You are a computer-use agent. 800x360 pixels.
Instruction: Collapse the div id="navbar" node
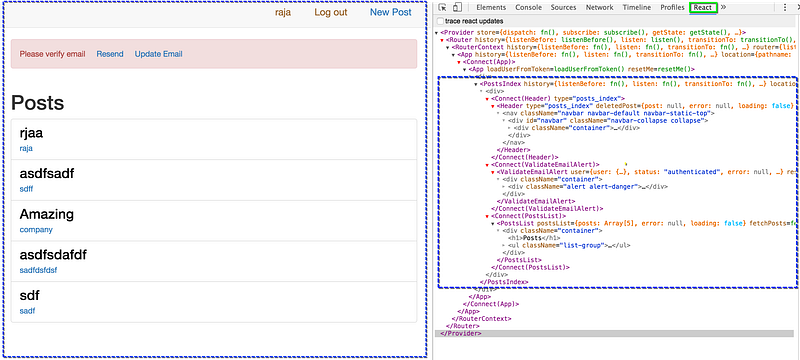tap(504, 121)
